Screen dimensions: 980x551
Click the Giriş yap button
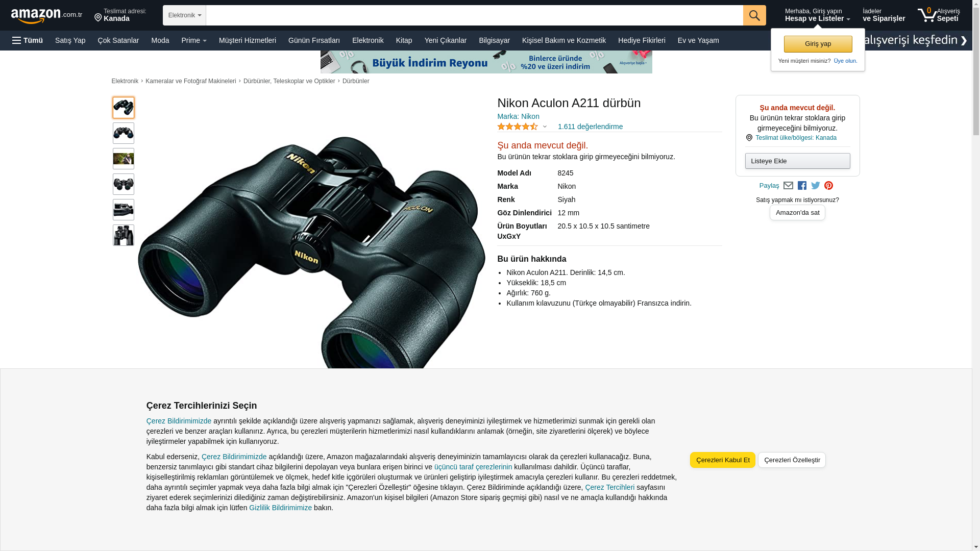point(818,44)
